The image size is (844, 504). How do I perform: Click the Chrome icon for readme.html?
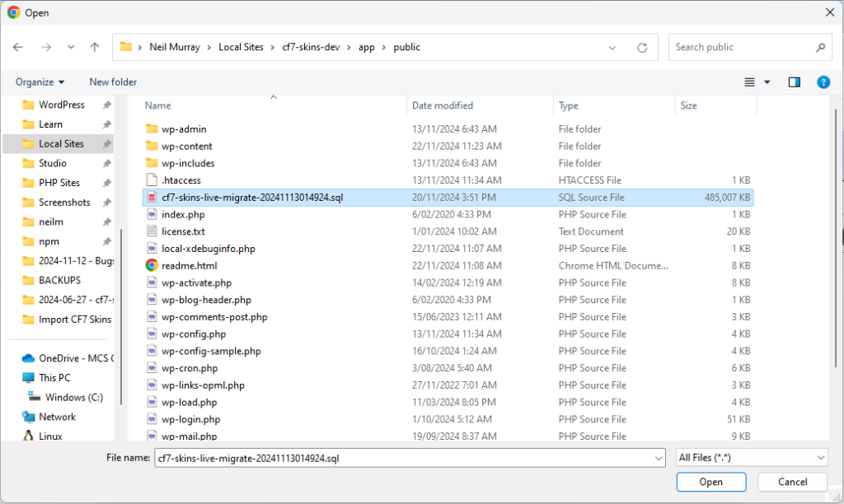(x=152, y=266)
